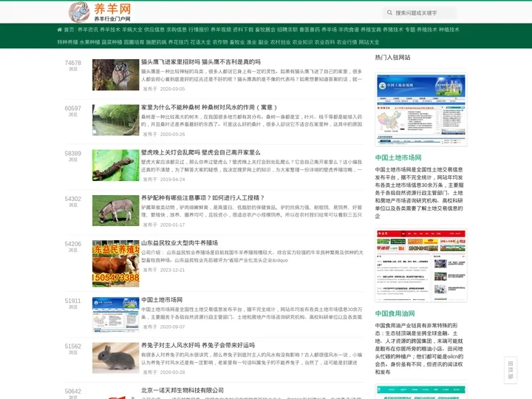Open 水果种植 nav link
The height and width of the screenshot is (399, 532).
90,42
